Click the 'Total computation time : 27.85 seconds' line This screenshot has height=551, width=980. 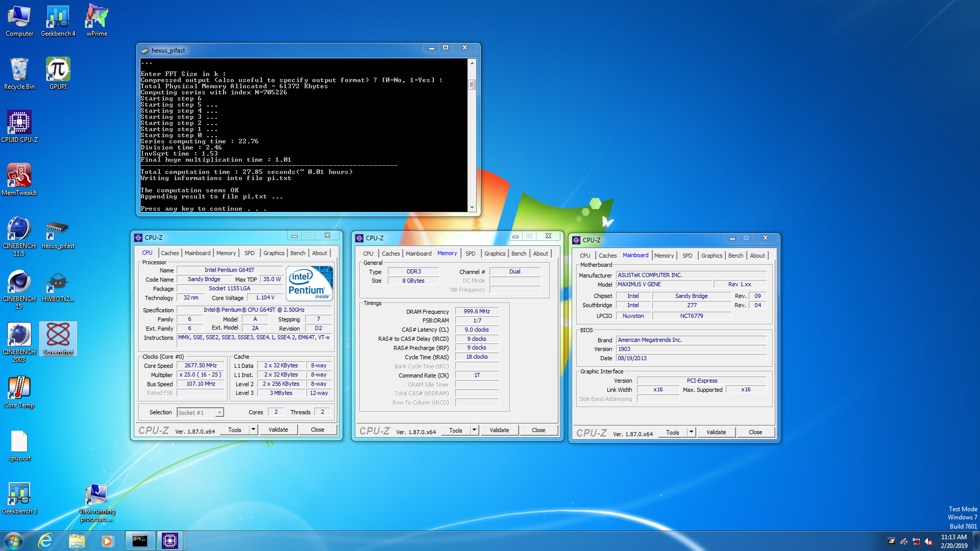247,172
